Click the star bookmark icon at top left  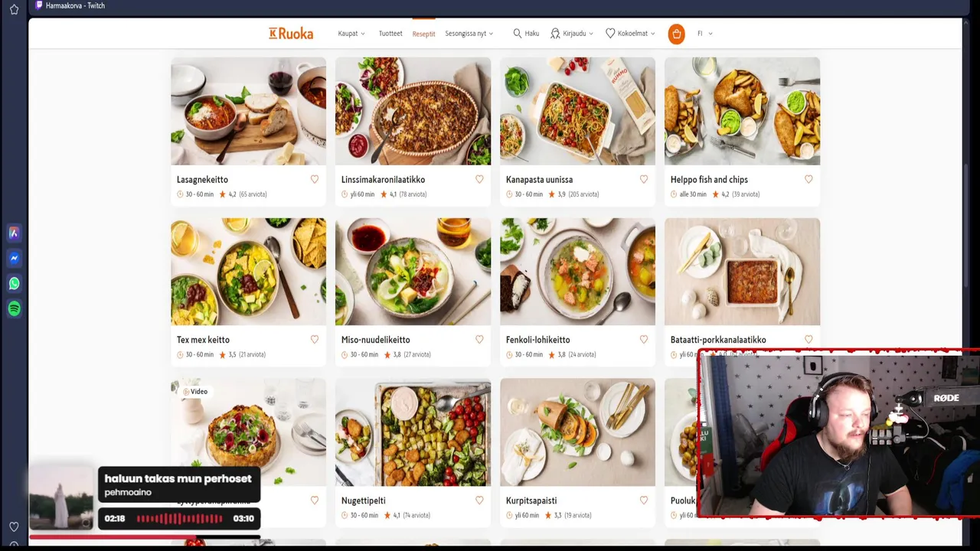pyautogui.click(x=14, y=9)
